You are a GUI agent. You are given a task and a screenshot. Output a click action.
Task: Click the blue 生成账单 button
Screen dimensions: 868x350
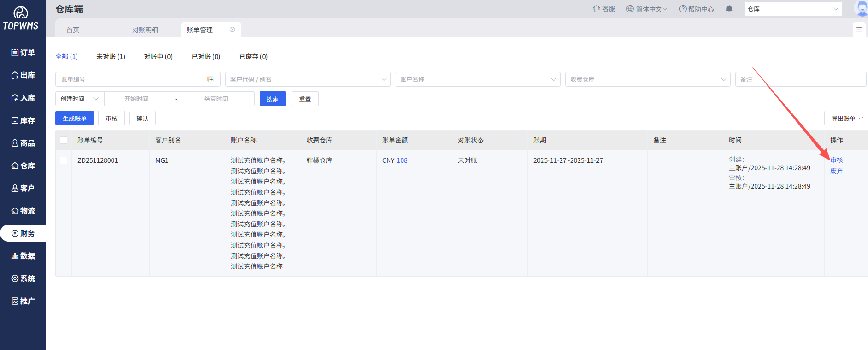(x=75, y=119)
